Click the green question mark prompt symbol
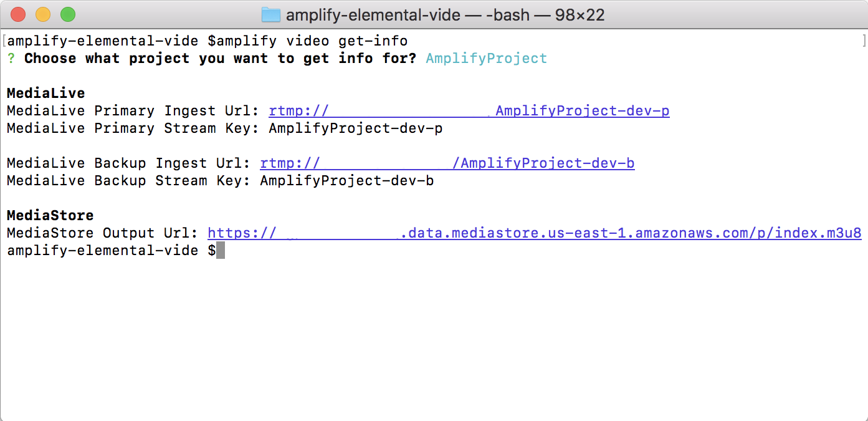868x421 pixels. coord(11,59)
